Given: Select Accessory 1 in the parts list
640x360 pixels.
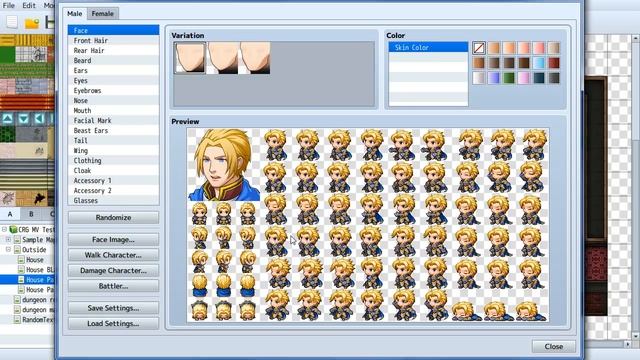Looking at the screenshot, I should [113, 180].
